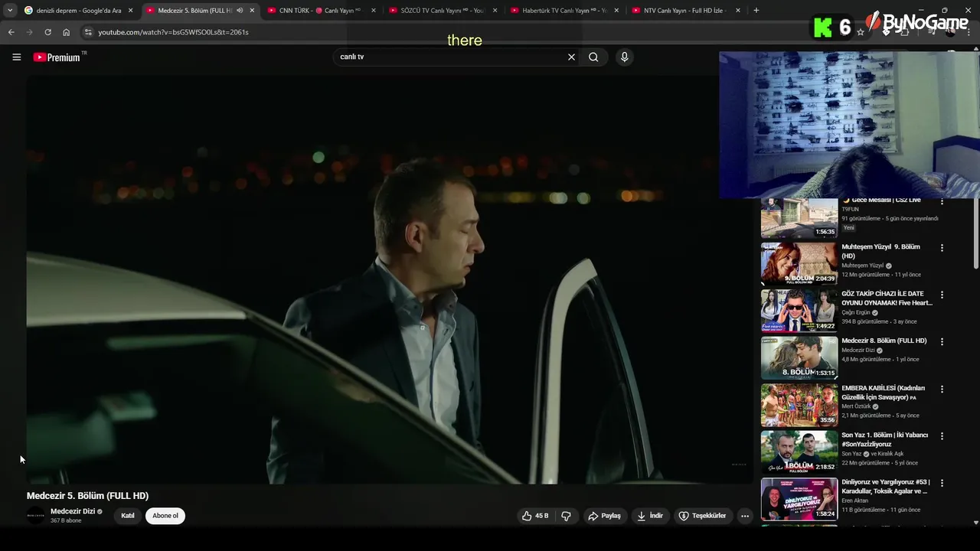Open Medcezir Dizi channel avatar
This screenshot has width=980, height=551.
pyautogui.click(x=36, y=515)
